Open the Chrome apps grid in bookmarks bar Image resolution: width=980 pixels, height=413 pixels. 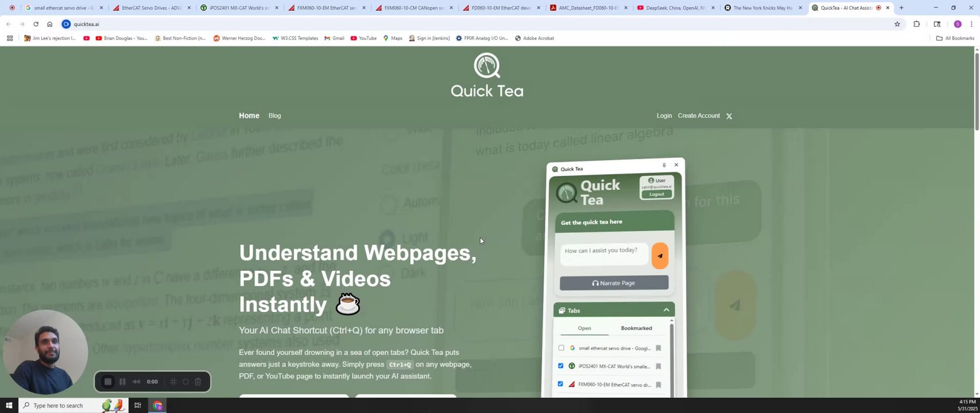pyautogui.click(x=10, y=38)
